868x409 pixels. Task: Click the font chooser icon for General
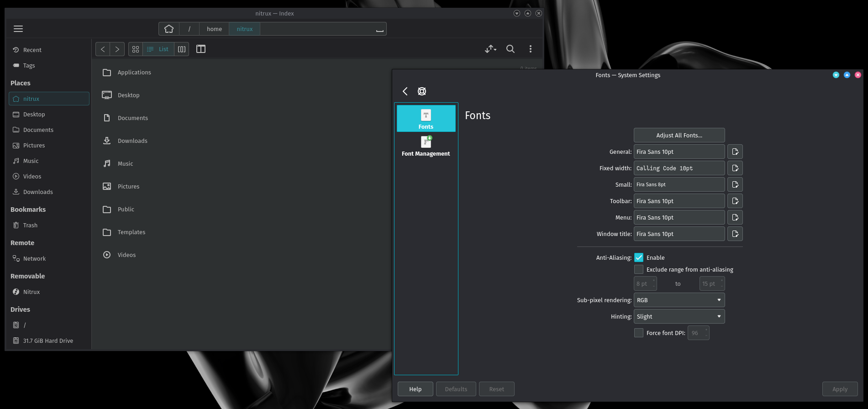pyautogui.click(x=735, y=152)
